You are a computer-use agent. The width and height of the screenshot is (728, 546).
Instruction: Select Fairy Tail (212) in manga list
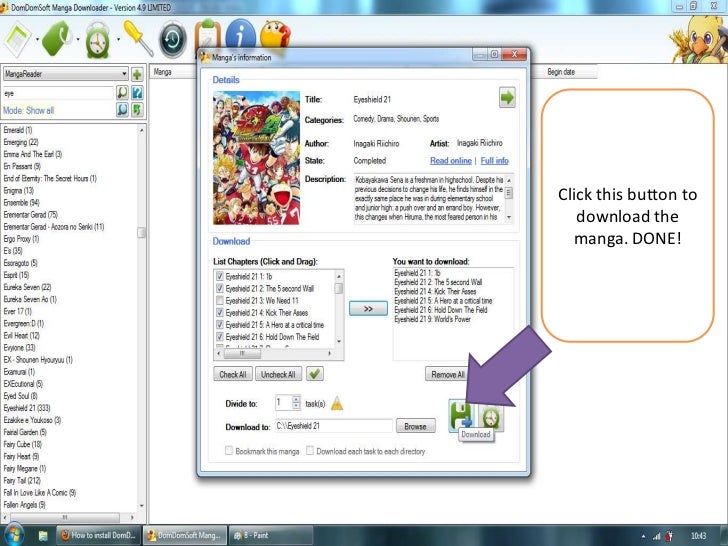click(x=22, y=480)
